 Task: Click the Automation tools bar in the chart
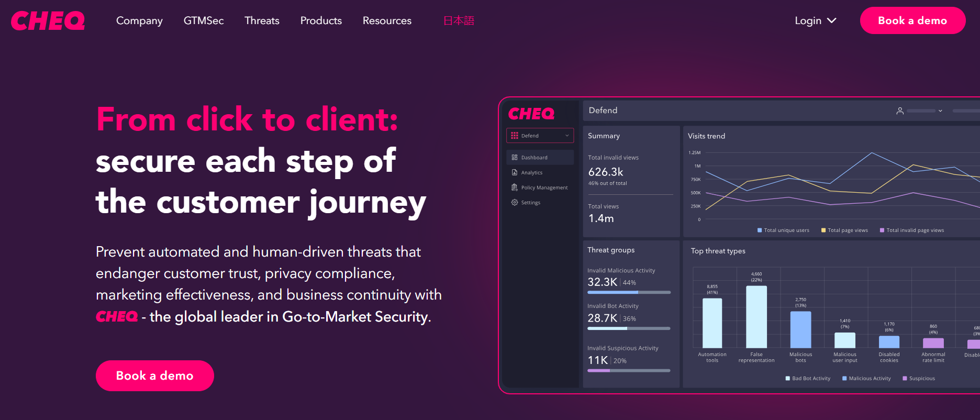point(712,323)
